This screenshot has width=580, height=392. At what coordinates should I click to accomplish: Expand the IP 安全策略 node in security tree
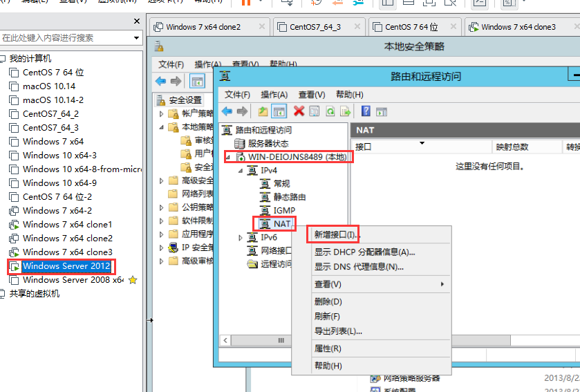pos(161,248)
